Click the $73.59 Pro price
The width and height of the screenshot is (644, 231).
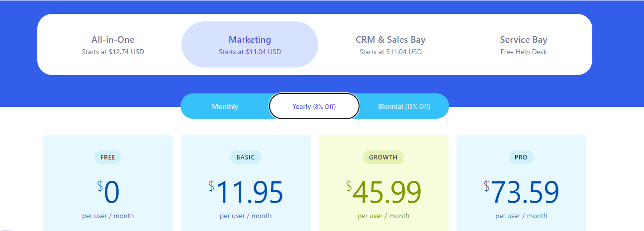pos(521,192)
